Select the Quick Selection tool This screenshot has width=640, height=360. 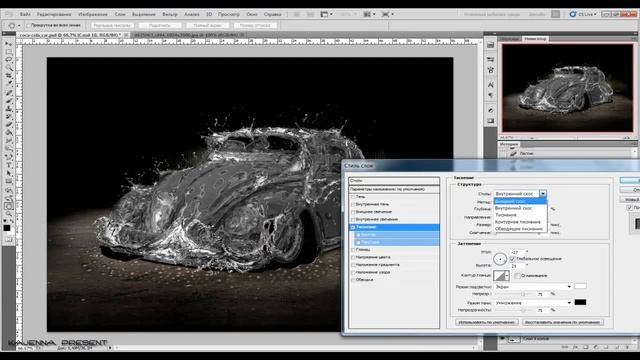[8, 68]
